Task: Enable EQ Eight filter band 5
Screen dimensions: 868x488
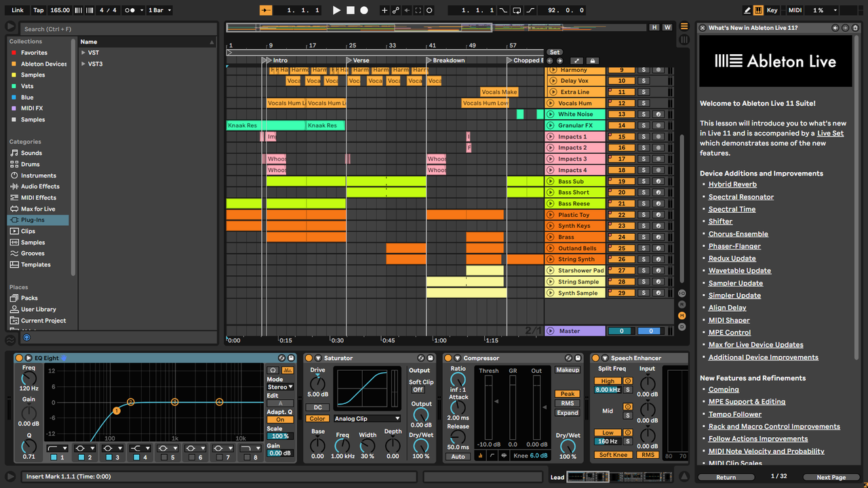Action: pos(164,457)
